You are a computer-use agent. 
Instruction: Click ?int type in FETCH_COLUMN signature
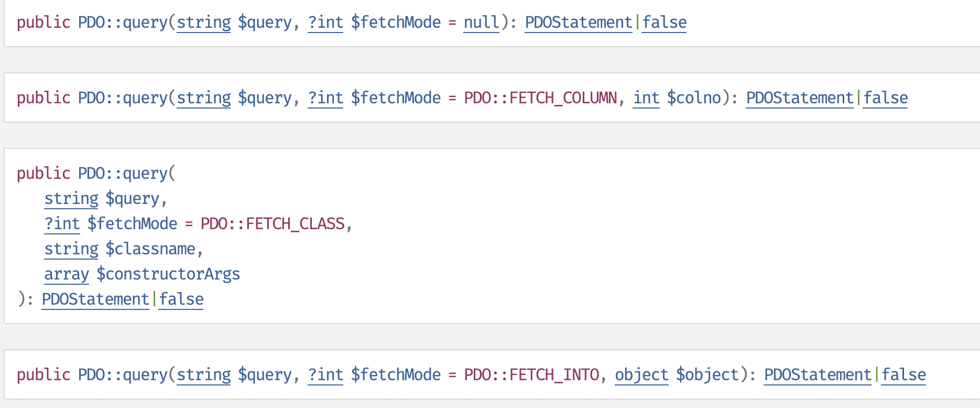coord(325,98)
